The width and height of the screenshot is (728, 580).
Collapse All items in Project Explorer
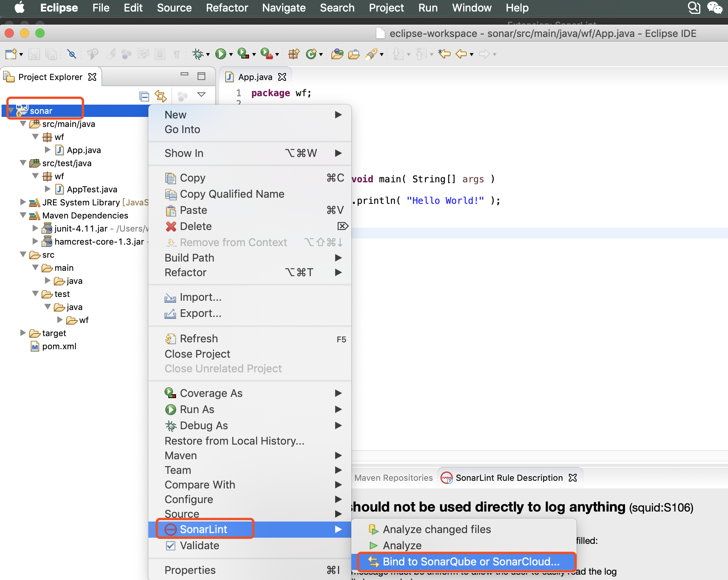pyautogui.click(x=143, y=96)
